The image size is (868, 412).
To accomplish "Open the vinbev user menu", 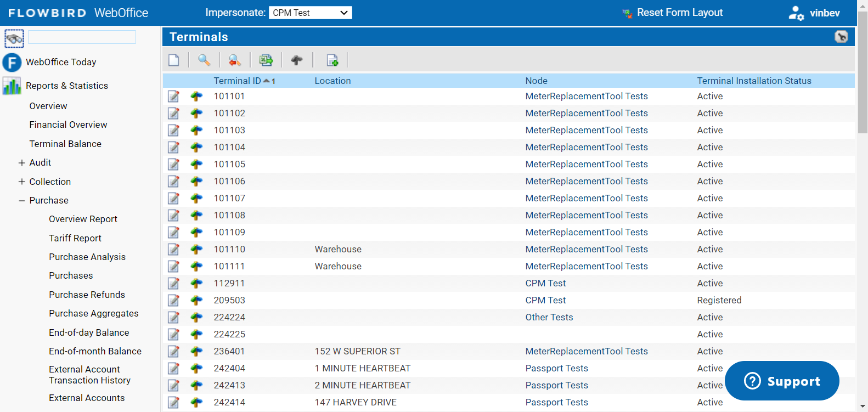I will [x=825, y=13].
